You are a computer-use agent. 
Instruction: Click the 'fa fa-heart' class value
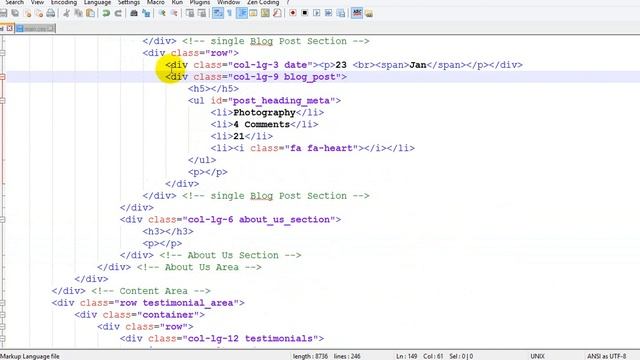point(321,148)
